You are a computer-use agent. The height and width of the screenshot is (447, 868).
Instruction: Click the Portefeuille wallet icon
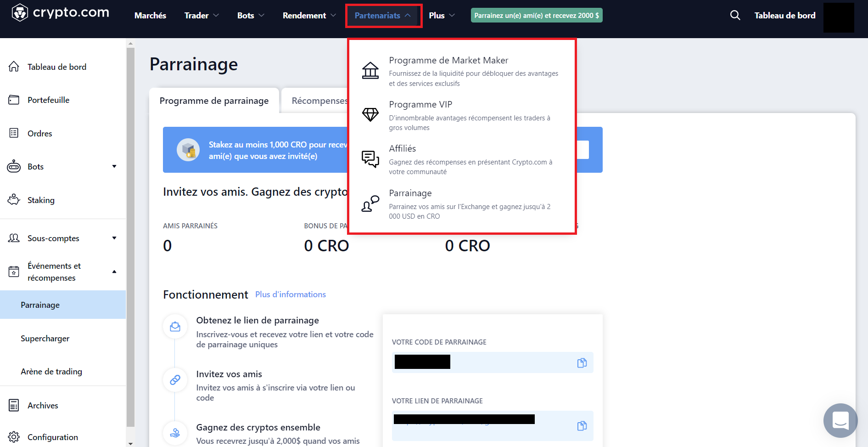pyautogui.click(x=14, y=100)
